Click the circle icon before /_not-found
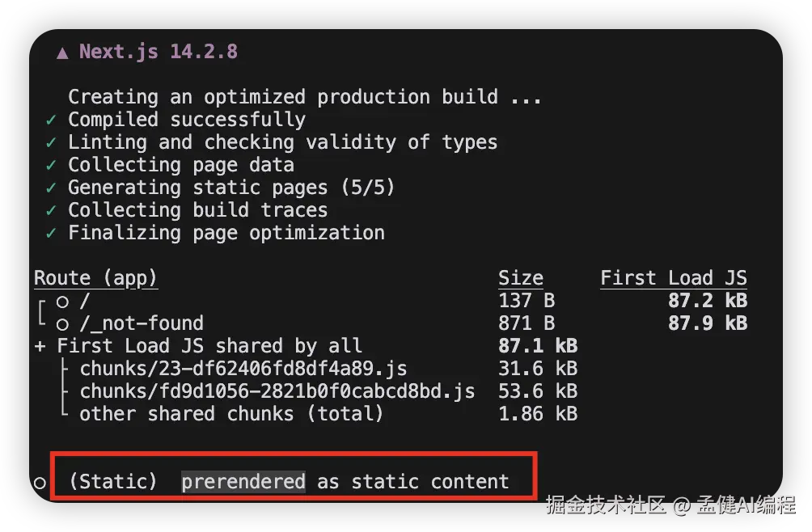The width and height of the screenshot is (812, 532). [62, 324]
